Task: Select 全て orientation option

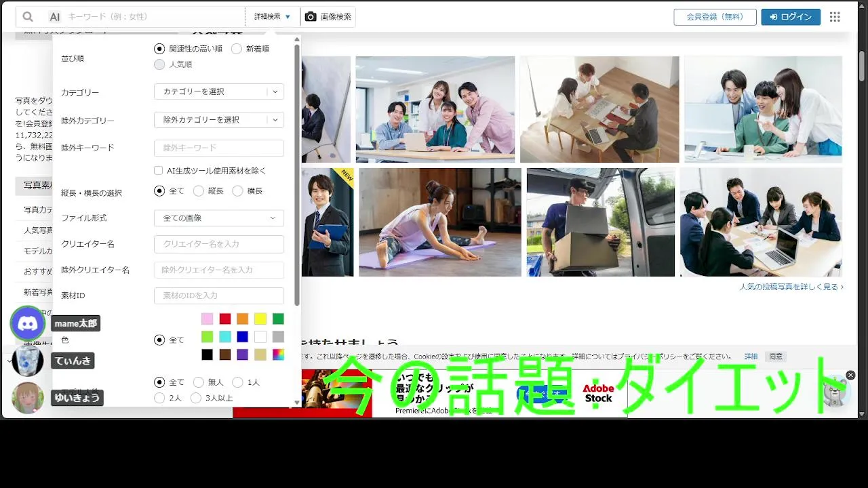Action: (x=159, y=191)
